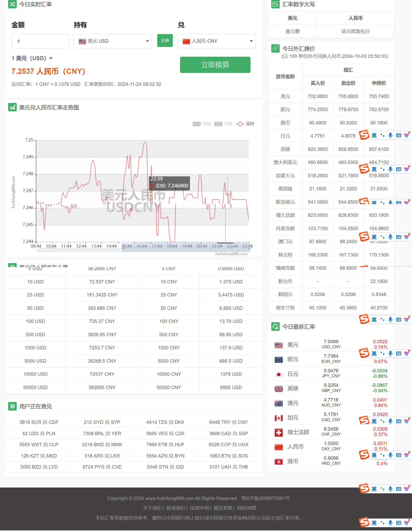Click the 交换 swap currencies button

pos(165,40)
